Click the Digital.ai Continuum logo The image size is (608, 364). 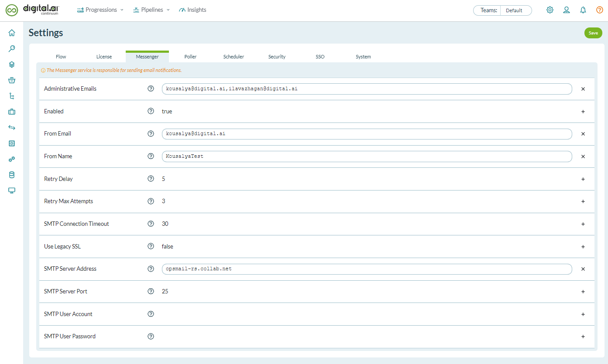(x=32, y=10)
